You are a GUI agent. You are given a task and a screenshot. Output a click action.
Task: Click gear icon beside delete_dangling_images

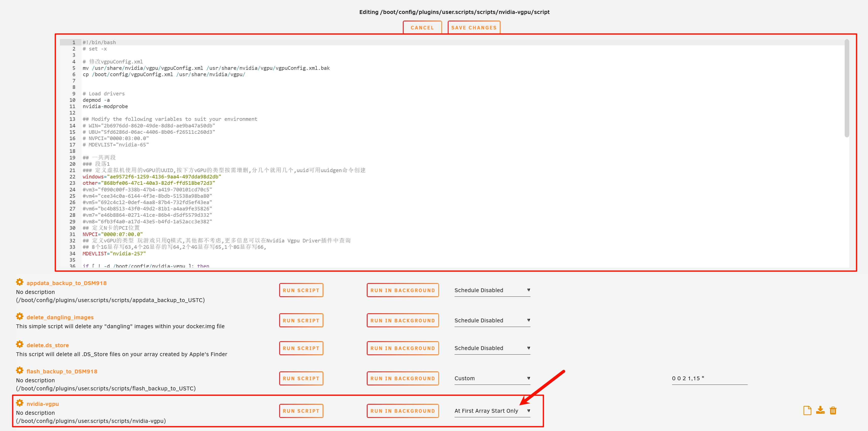pyautogui.click(x=20, y=317)
